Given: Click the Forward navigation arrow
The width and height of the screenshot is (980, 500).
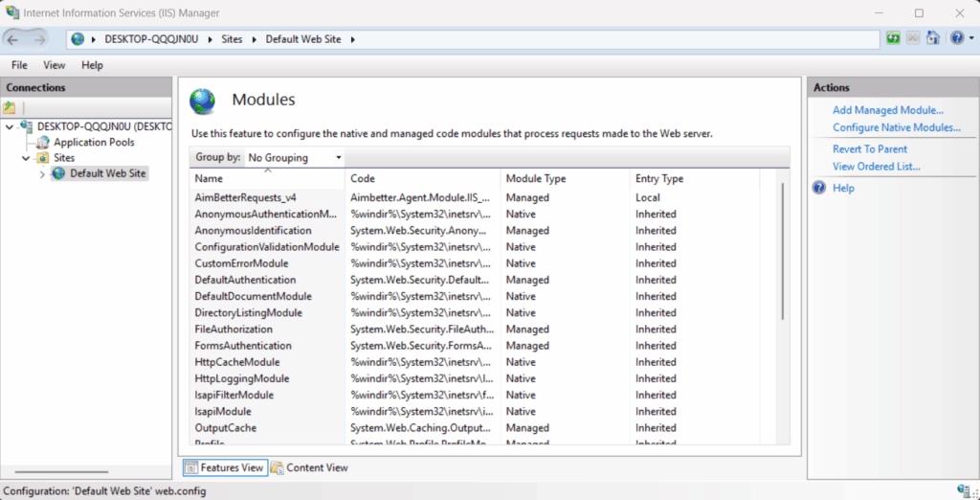Looking at the screenshot, I should coord(39,39).
